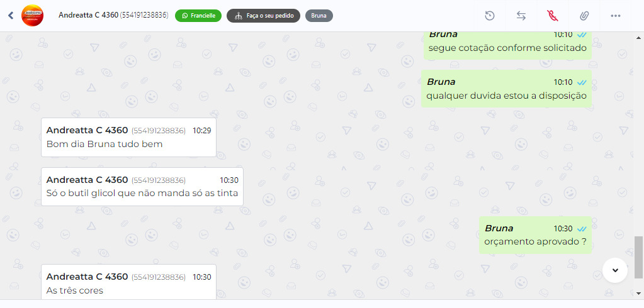
Task: Click the scrollbar up arrow
Action: 639,38
